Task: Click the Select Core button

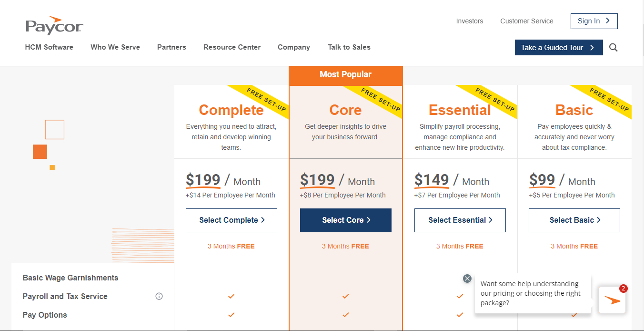Action: pos(346,220)
